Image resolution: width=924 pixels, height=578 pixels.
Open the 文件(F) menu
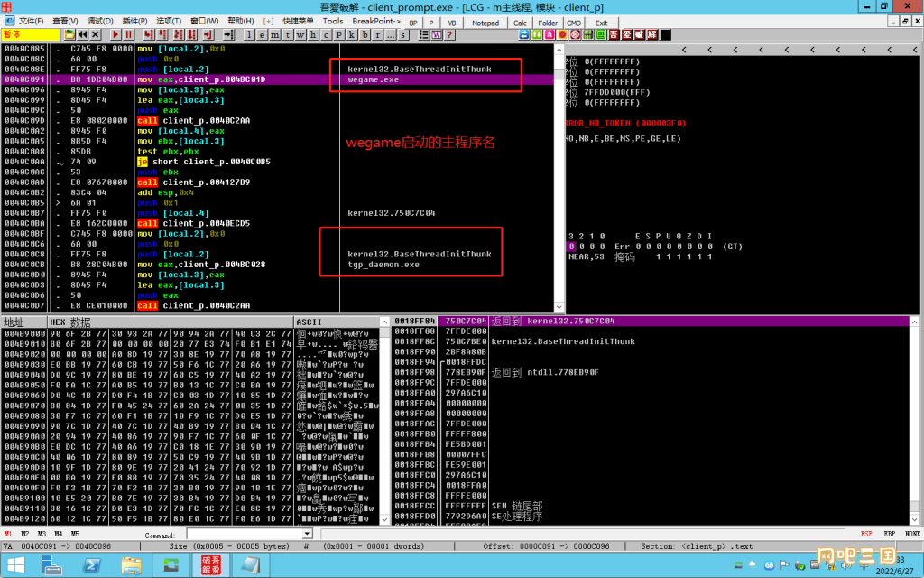[32, 22]
